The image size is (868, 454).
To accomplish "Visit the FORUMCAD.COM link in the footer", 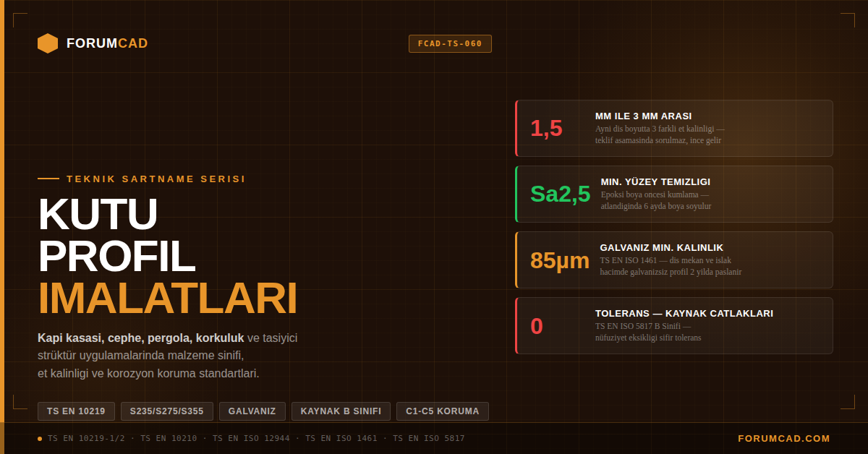I will pos(784,438).
